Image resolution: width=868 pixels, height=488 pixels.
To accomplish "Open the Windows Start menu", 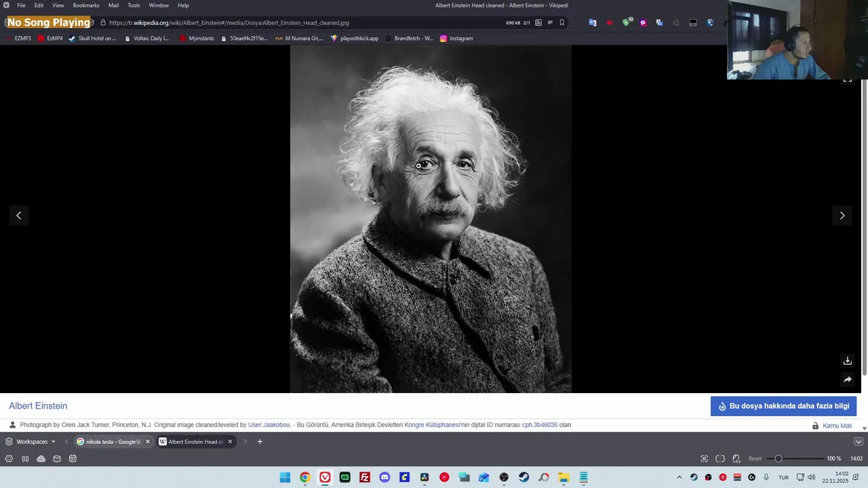I will coord(285,477).
